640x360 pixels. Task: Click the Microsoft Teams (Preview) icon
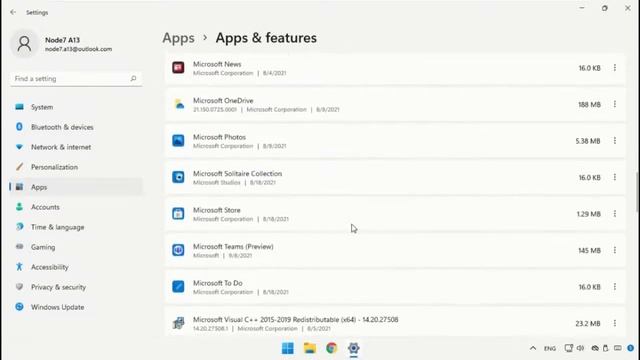tap(178, 250)
